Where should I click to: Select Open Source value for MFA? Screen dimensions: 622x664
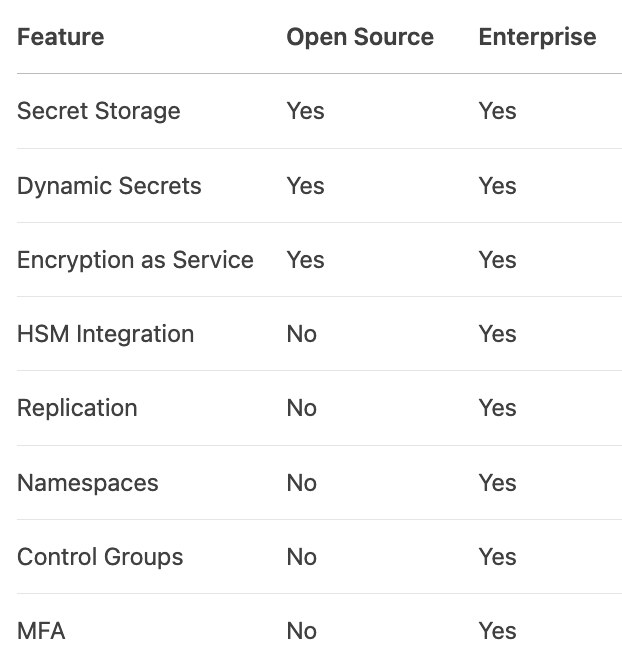pos(301,631)
